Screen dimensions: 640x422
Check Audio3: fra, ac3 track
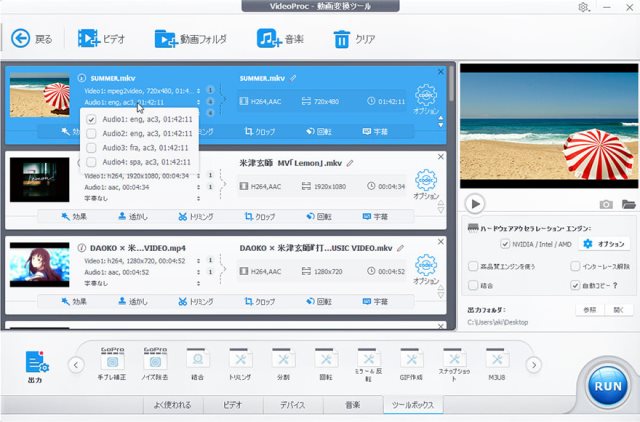click(x=91, y=148)
